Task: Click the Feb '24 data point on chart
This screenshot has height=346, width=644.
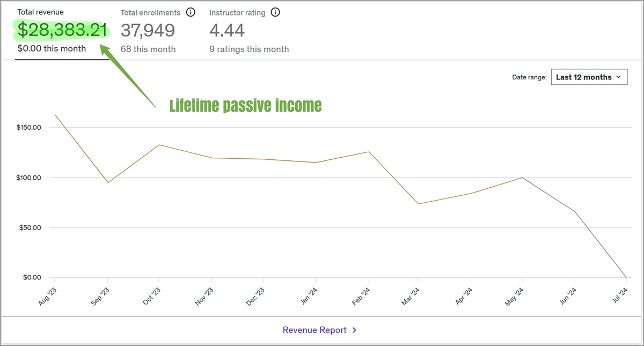Action: click(x=369, y=152)
